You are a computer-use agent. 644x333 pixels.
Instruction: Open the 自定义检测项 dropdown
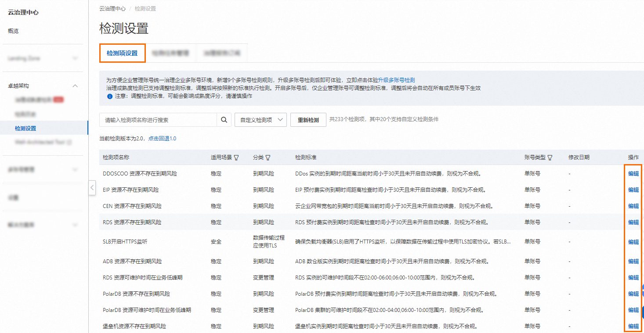click(x=261, y=120)
